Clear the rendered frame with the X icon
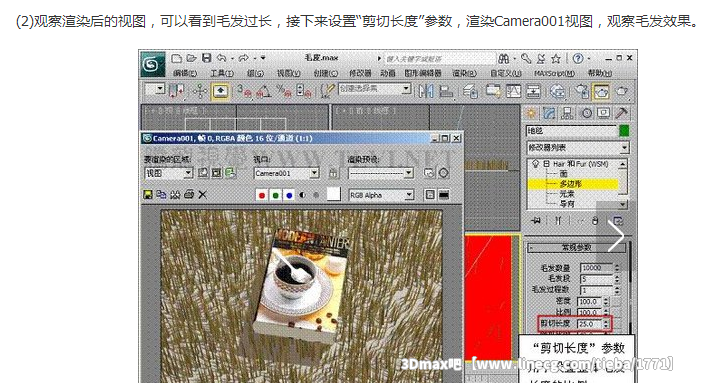The width and height of the screenshot is (713, 383). [x=202, y=195]
